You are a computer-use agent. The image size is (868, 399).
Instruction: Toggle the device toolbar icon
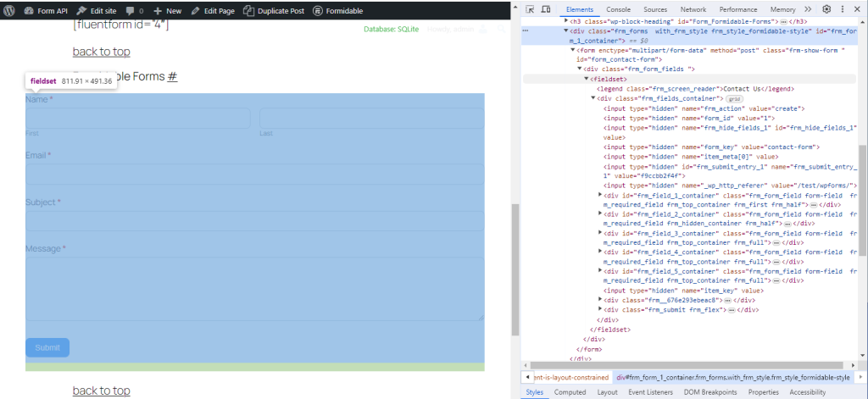click(x=547, y=9)
